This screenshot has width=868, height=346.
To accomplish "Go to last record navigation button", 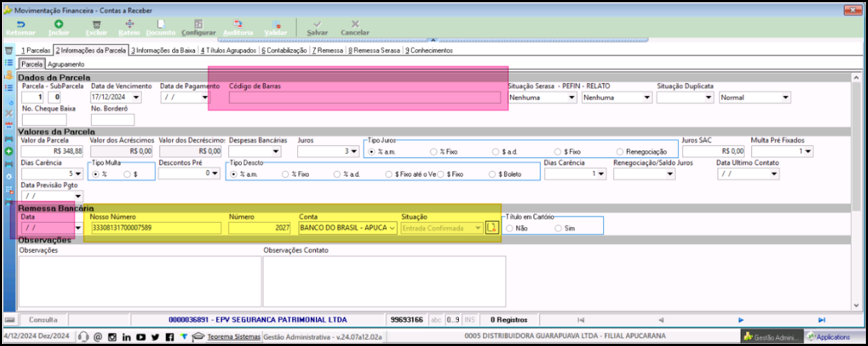I will (822, 320).
